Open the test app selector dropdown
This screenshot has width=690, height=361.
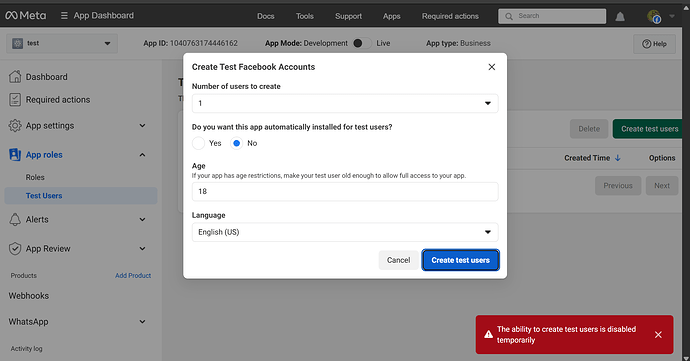62,43
